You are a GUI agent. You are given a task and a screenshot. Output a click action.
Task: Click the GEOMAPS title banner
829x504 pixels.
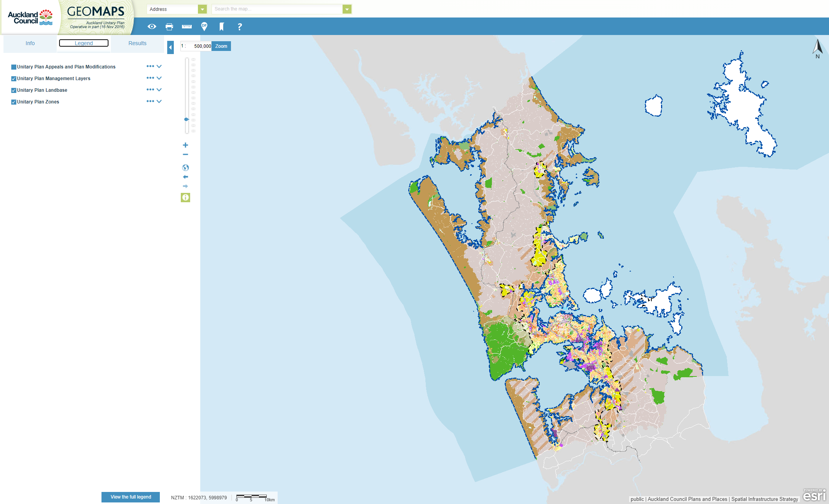pyautogui.click(x=96, y=17)
